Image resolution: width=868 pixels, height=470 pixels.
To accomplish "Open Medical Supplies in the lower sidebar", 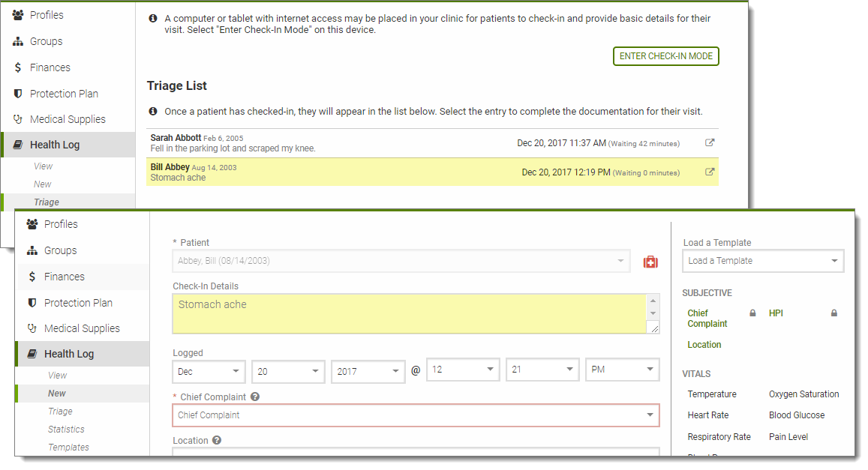I will [x=82, y=328].
